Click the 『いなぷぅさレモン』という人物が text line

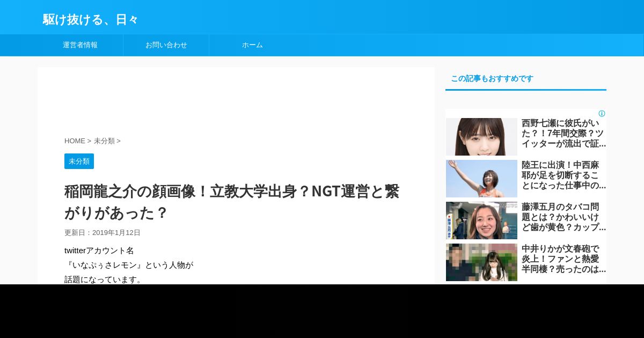(129, 265)
